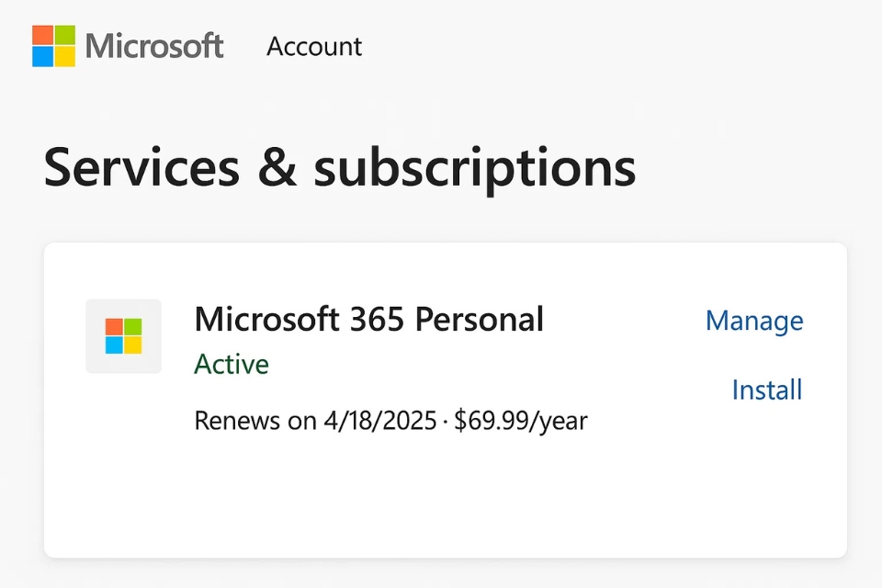Screen dimensions: 882x588
Task: Click the green square in the subscription icon
Action: (x=133, y=327)
